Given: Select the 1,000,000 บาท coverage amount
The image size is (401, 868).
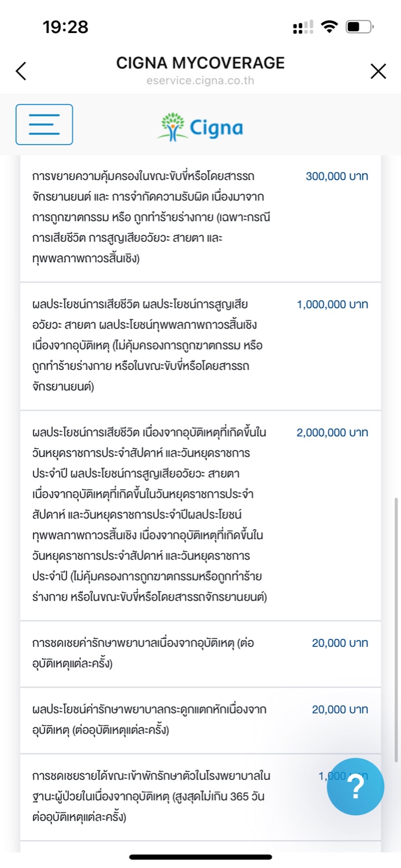Looking at the screenshot, I should pos(333,305).
